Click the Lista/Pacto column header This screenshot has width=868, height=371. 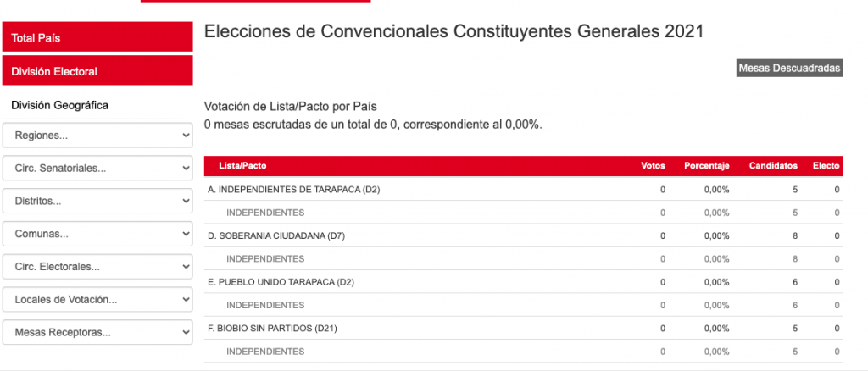(242, 166)
